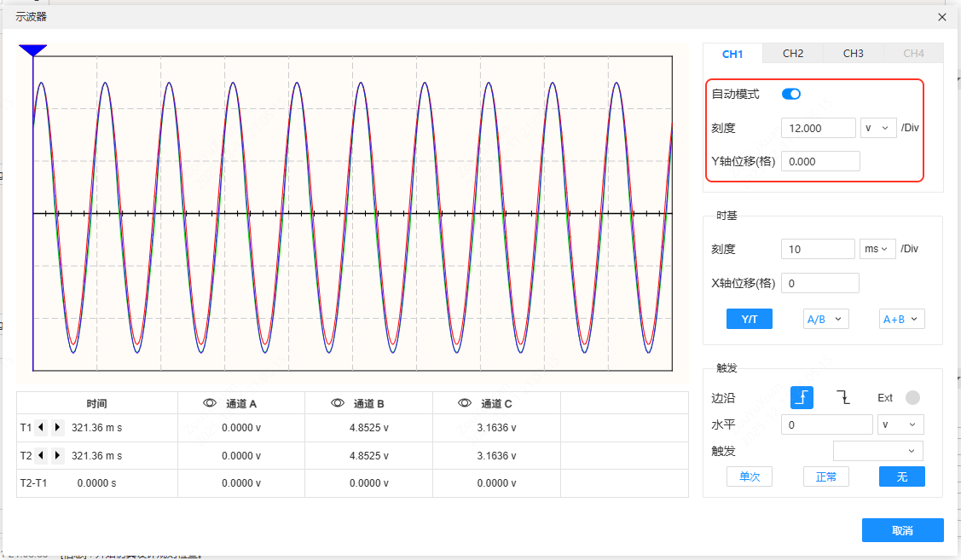Switch to the CH2 tab
The width and height of the screenshot is (961, 560).
click(x=793, y=54)
